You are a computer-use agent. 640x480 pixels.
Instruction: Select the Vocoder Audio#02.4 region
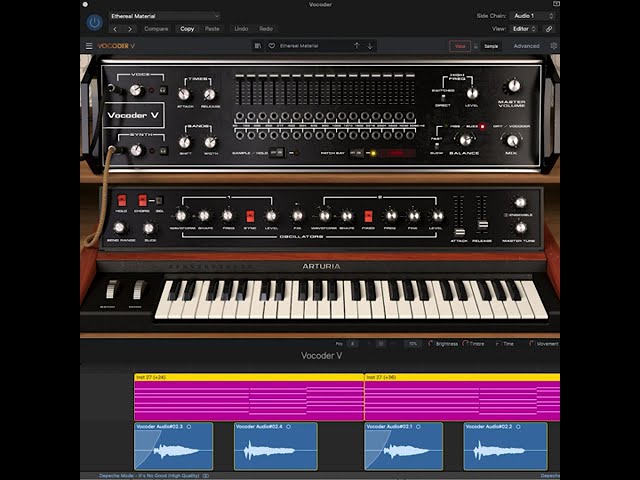[x=276, y=447]
